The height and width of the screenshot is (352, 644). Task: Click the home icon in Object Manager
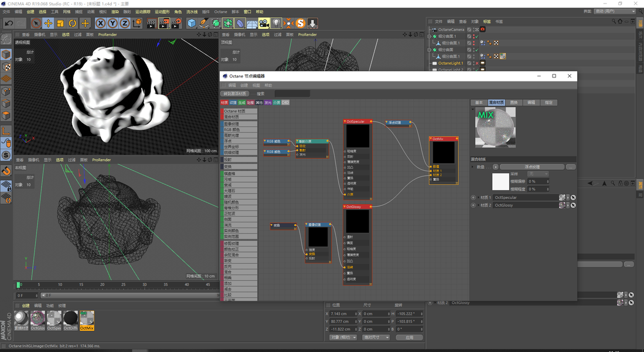[620, 21]
